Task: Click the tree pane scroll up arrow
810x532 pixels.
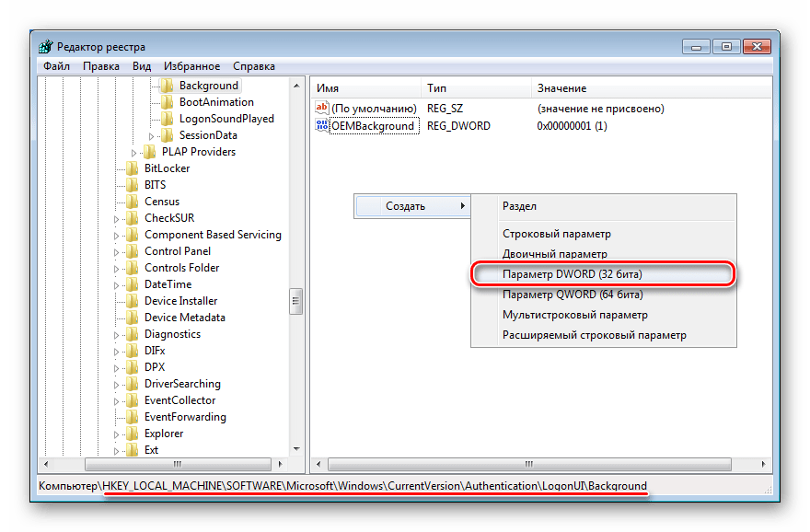Action: coord(296,86)
